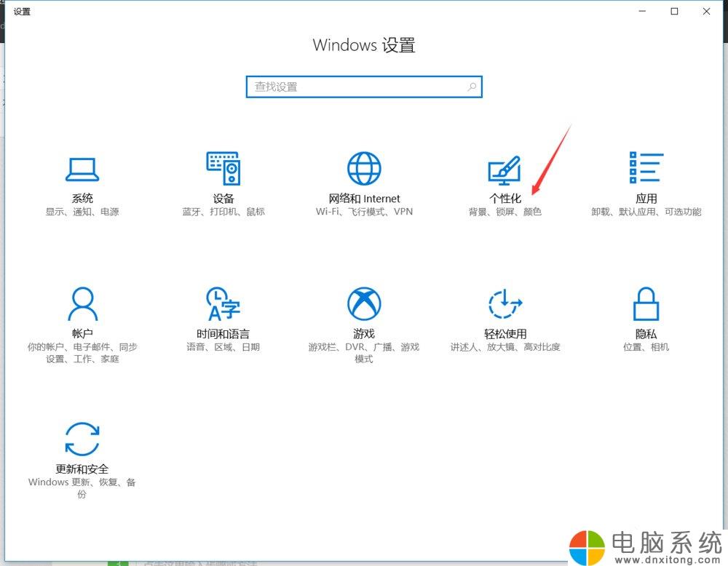This screenshot has width=728, height=566.
Task: Click the 蓝牙、打印机、鼠标 description
Action: (223, 212)
